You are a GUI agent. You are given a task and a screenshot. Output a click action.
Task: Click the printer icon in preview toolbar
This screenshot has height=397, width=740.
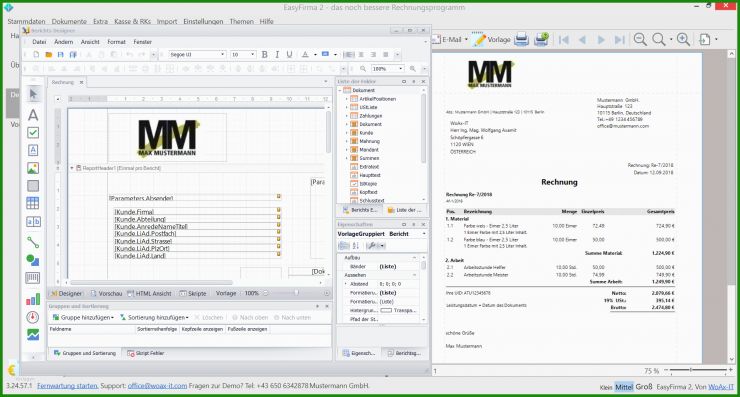[x=521, y=39]
